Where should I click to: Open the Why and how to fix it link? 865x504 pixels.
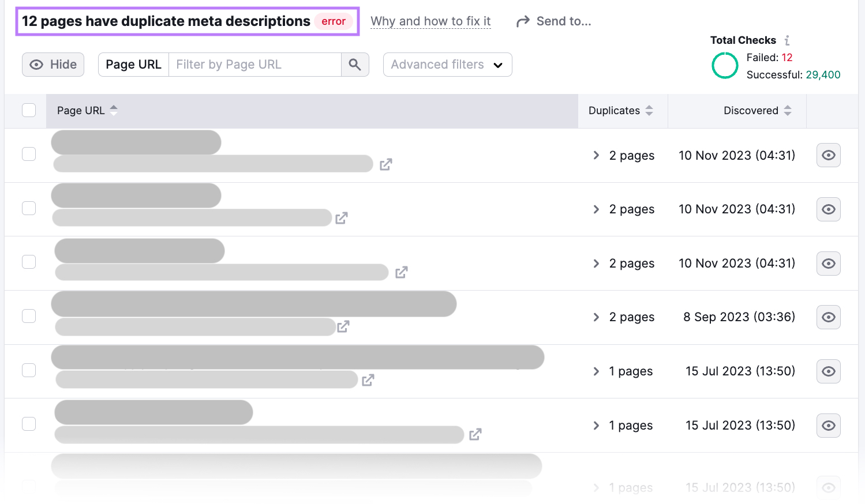coord(430,21)
